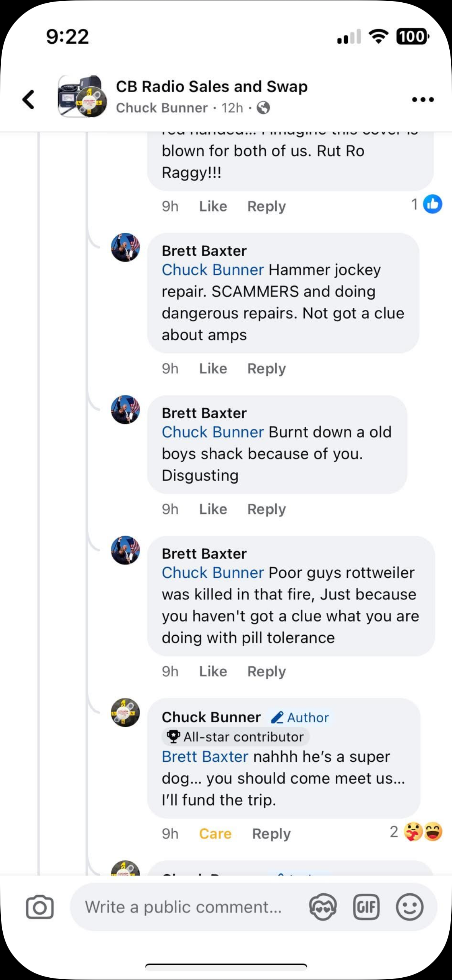
Task: Tap the globe public-privacy icon
Action: tap(263, 108)
